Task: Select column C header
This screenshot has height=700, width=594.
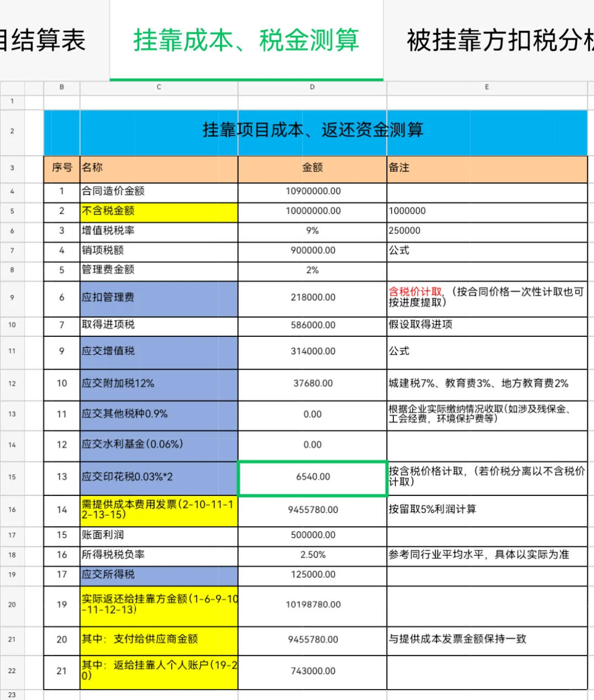Action: [159, 87]
